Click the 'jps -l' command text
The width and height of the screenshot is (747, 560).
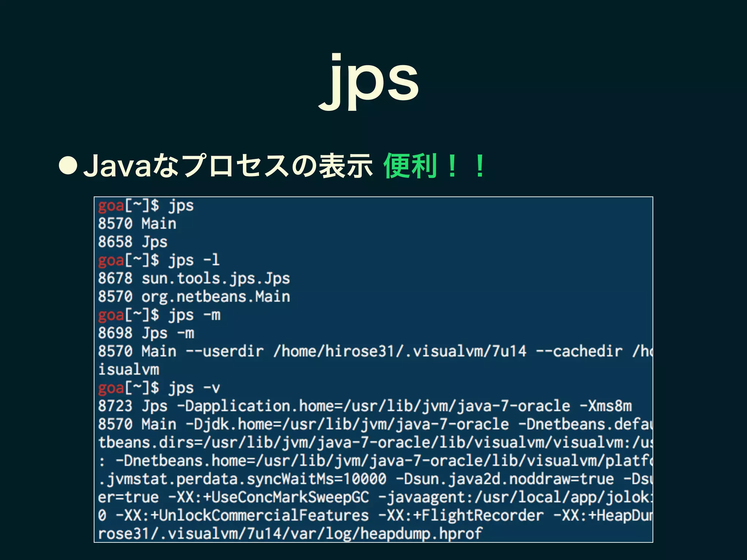pyautogui.click(x=194, y=260)
